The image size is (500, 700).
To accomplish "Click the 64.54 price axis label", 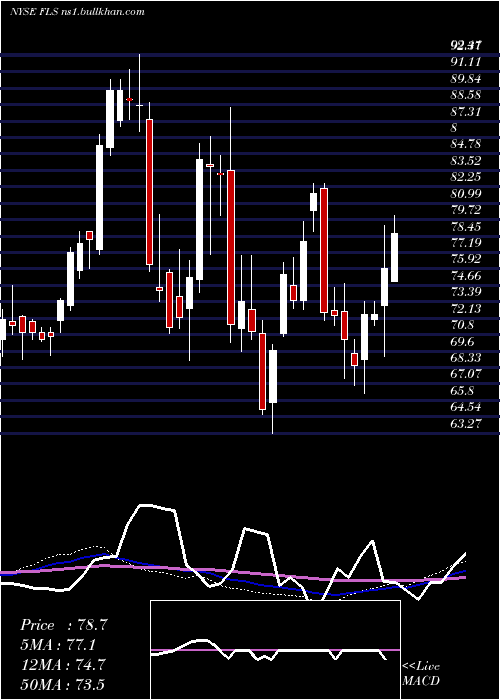I will [x=465, y=408].
